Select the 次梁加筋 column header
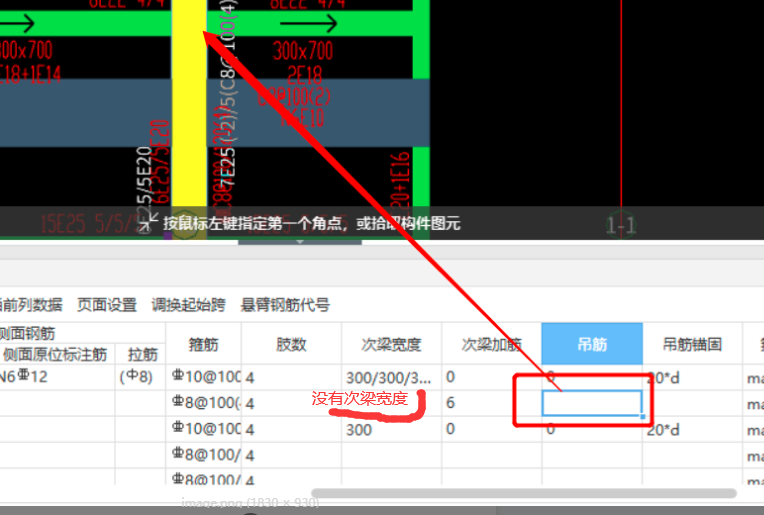This screenshot has height=515, width=764. [492, 344]
